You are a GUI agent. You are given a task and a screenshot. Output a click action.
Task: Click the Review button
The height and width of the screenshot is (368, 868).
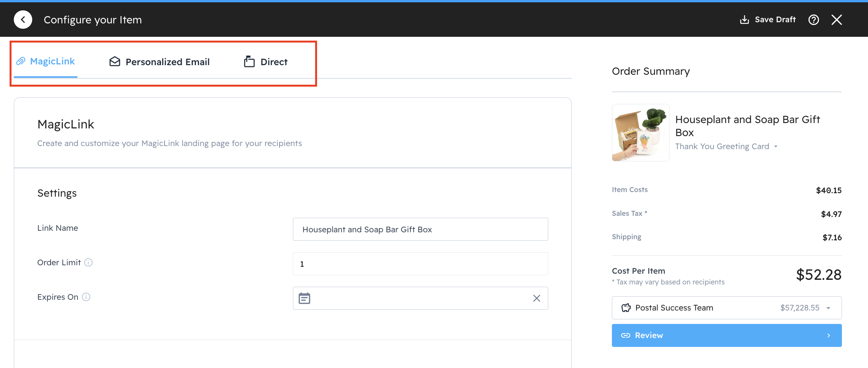tap(727, 335)
